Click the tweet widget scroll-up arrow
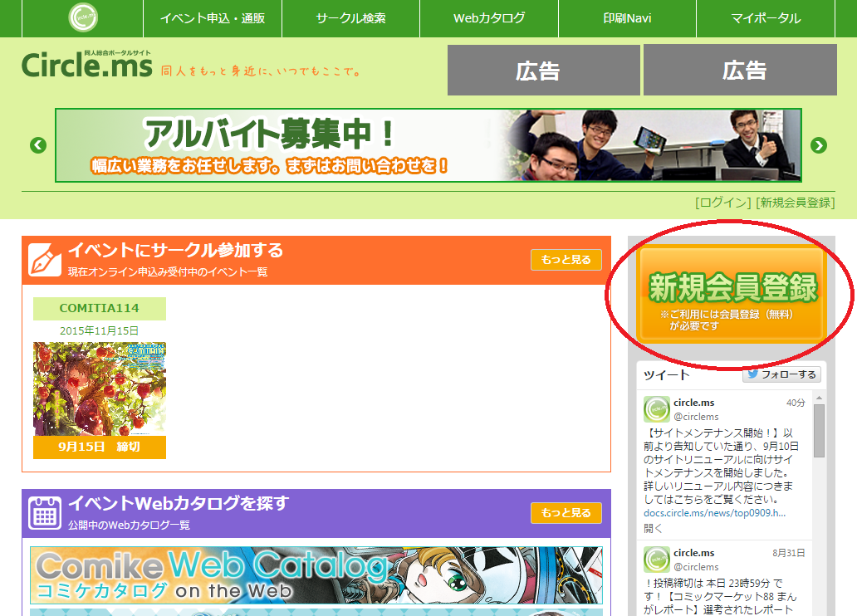857x616 pixels. click(x=819, y=398)
